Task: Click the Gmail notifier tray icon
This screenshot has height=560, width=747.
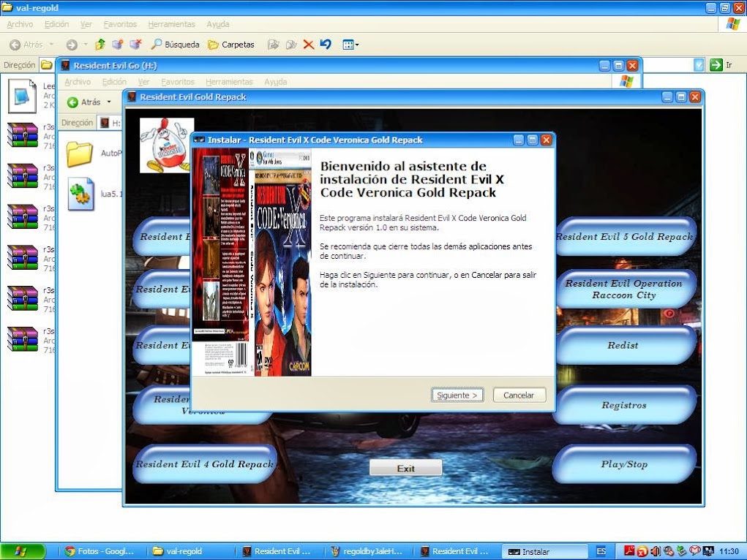Action: click(694, 551)
